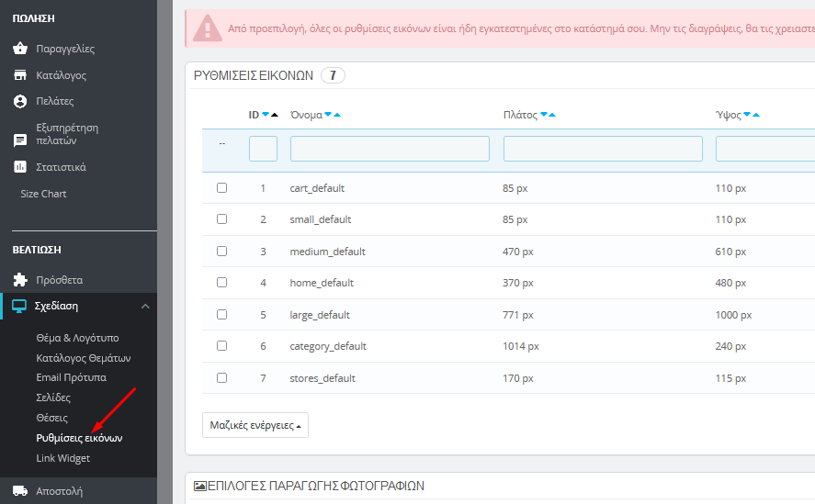Image resolution: width=815 pixels, height=504 pixels.
Task: Open Κατάλογος Θεμάτων submenu
Action: click(84, 358)
